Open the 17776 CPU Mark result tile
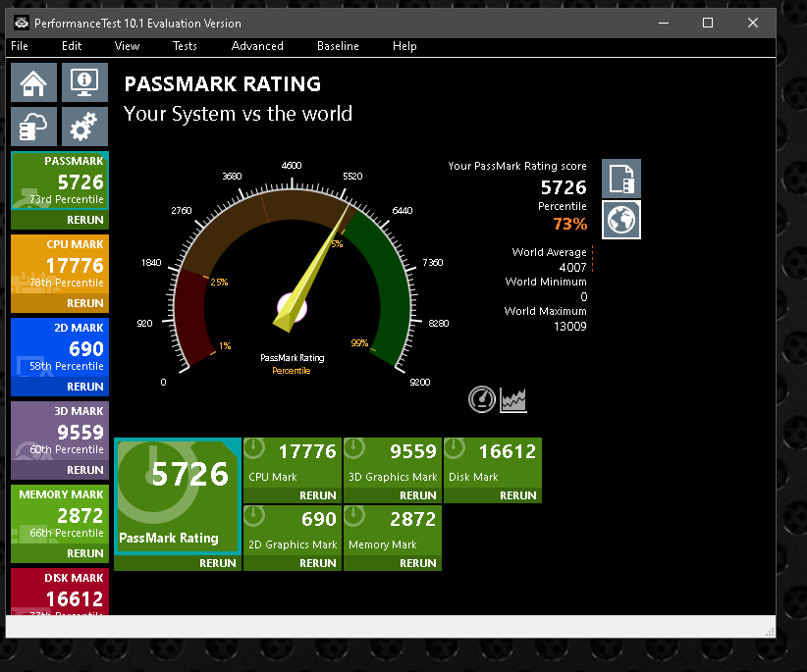Viewport: 807px width, 672px height. click(x=292, y=463)
